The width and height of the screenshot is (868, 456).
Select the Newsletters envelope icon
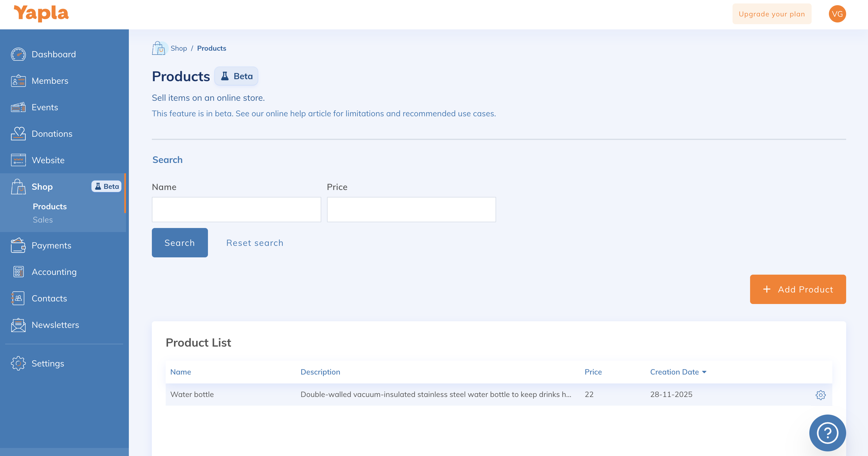(18, 325)
